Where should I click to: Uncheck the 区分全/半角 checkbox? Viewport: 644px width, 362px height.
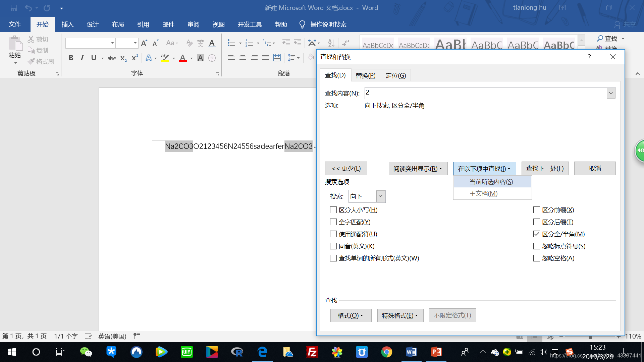pyautogui.click(x=537, y=234)
